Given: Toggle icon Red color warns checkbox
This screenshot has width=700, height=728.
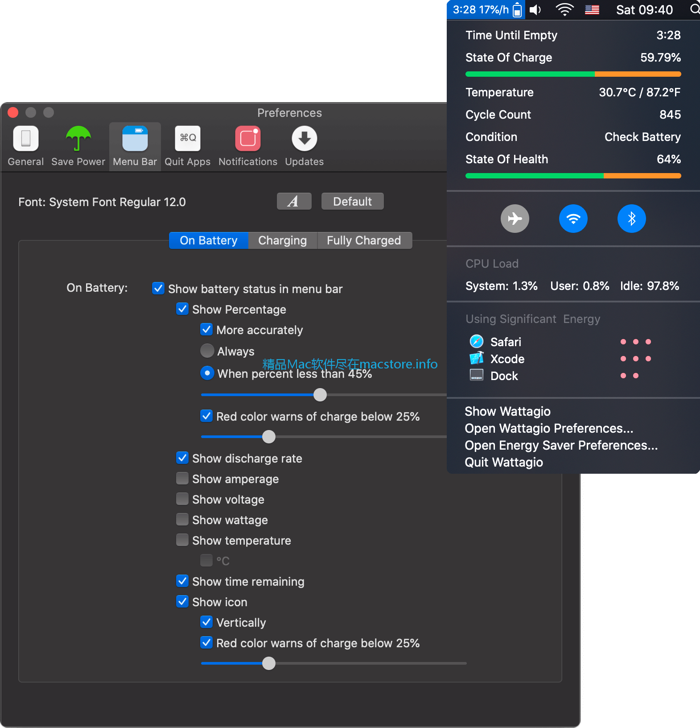Looking at the screenshot, I should [206, 642].
